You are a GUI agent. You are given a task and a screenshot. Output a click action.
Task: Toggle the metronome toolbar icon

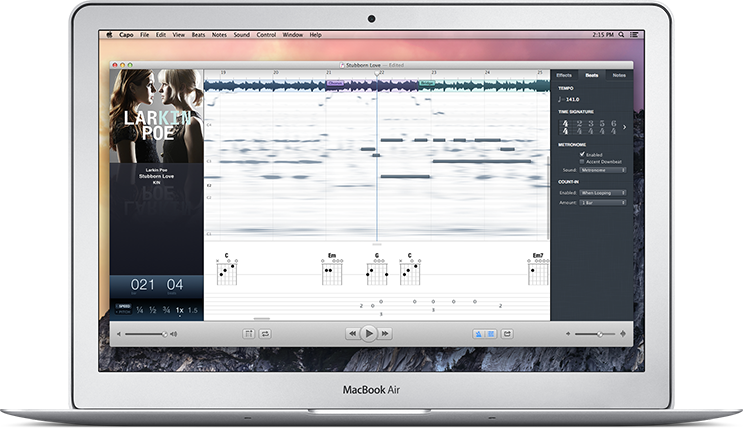478,334
